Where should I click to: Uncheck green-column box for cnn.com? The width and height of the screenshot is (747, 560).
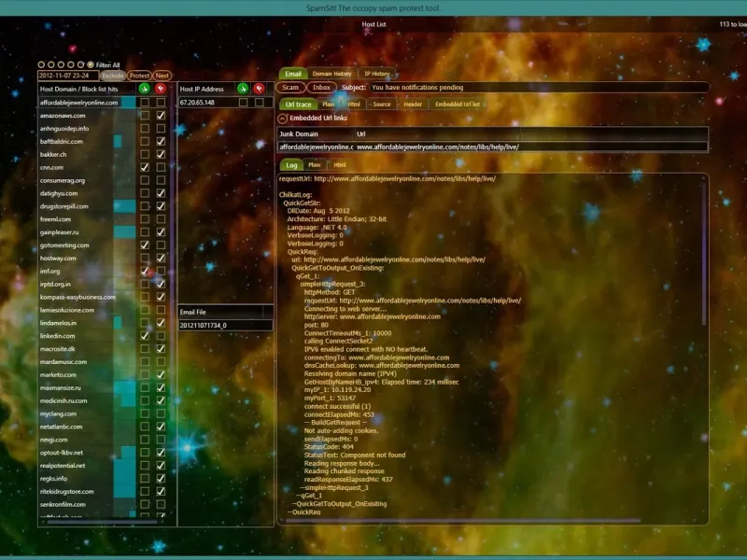coord(145,167)
